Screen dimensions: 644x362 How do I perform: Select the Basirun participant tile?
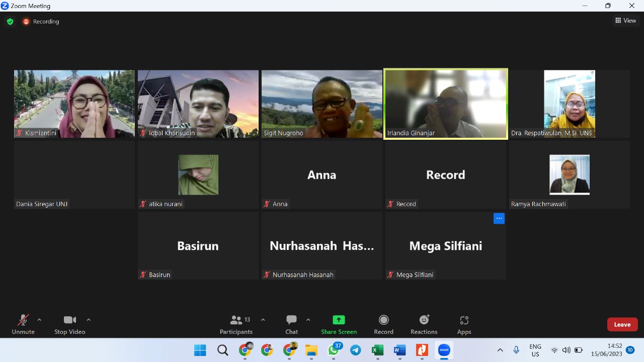pyautogui.click(x=198, y=246)
